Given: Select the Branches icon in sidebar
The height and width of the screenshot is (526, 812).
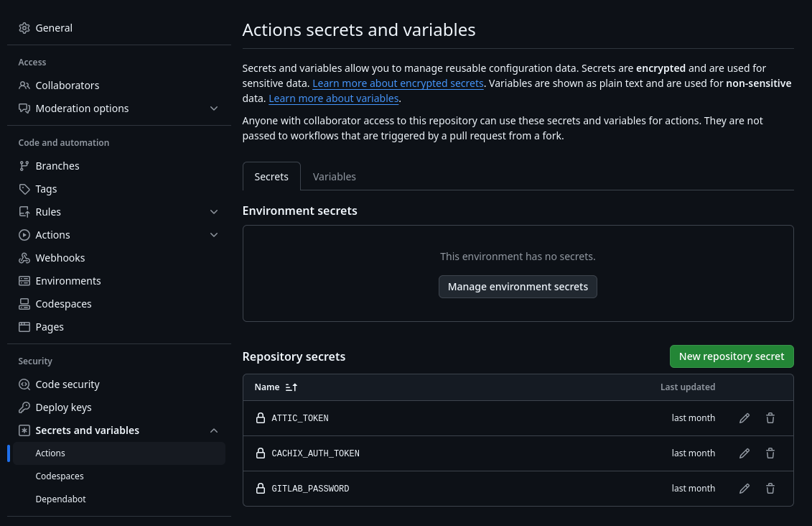Looking at the screenshot, I should (x=24, y=165).
